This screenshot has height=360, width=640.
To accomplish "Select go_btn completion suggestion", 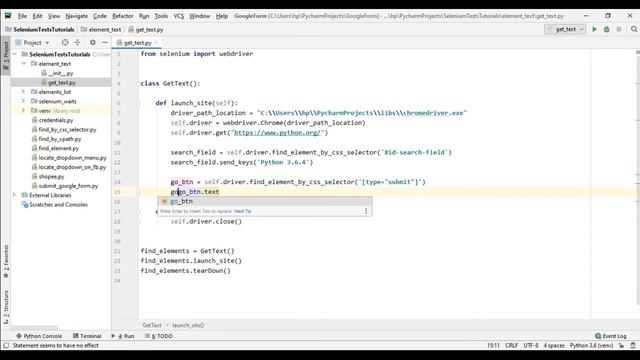I will point(264,201).
